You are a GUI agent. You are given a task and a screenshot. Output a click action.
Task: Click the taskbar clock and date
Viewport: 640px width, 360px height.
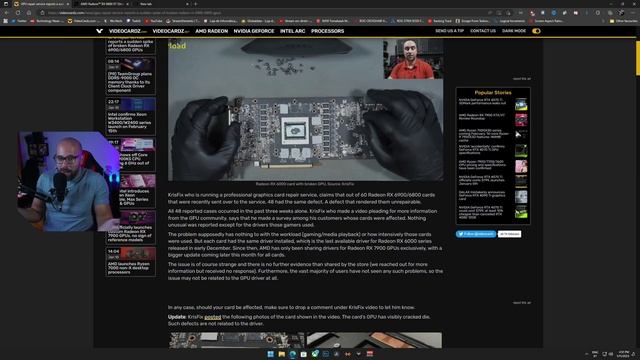click(x=623, y=354)
